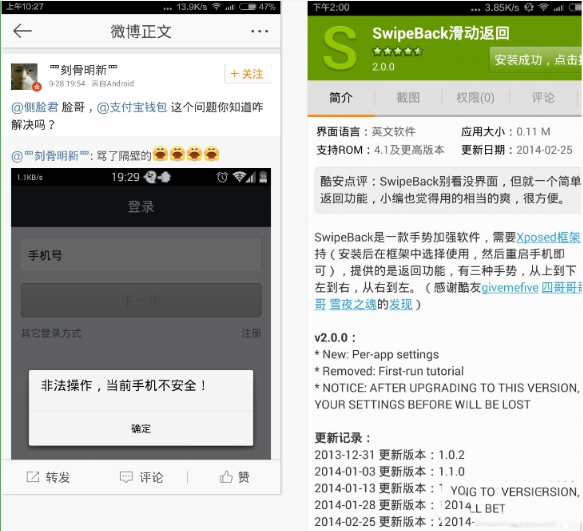Viewport: 583px width, 531px height.
Task: Tap the v2.0.0 changelog heading
Action: pyautogui.click(x=335, y=338)
